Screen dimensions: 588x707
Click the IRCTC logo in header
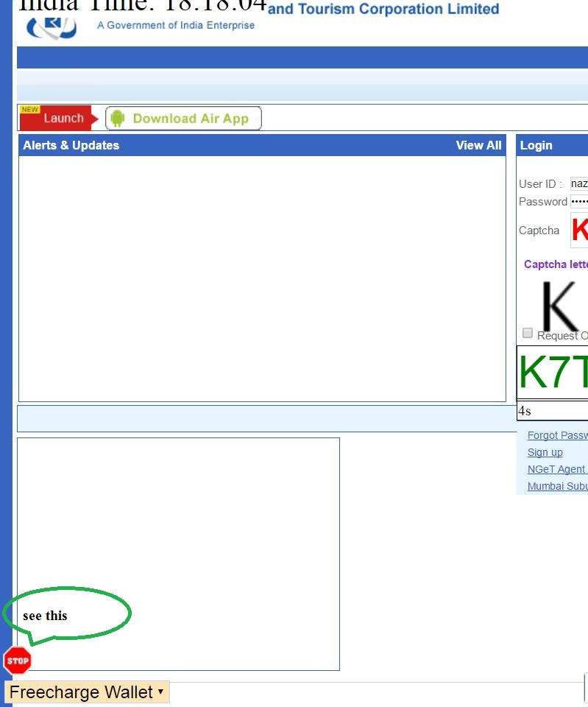coord(51,28)
